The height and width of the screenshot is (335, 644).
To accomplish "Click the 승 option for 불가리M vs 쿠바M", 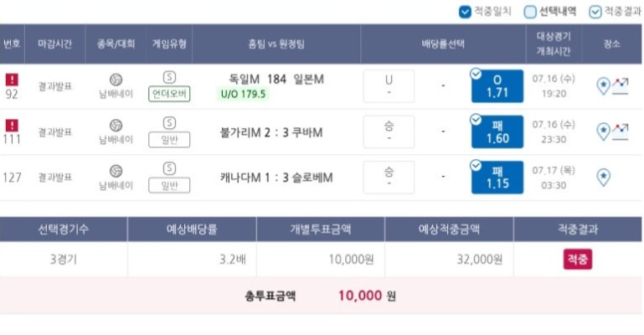I will click(389, 131).
